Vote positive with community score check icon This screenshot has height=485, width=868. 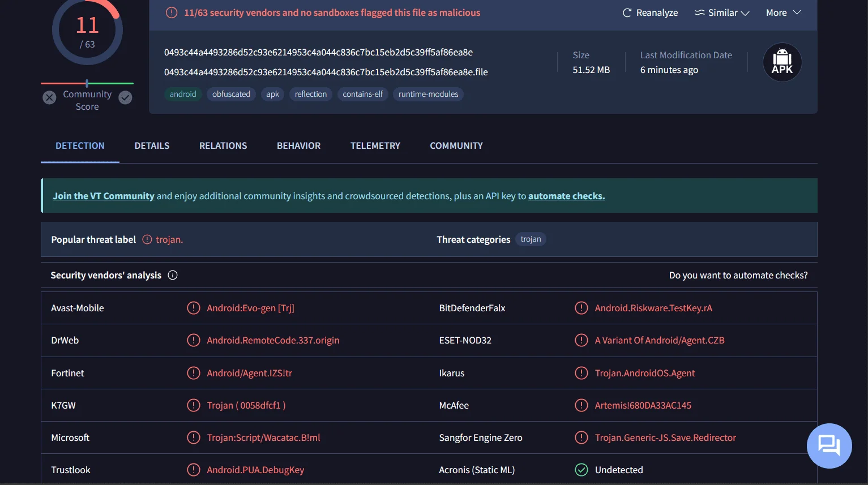point(125,97)
